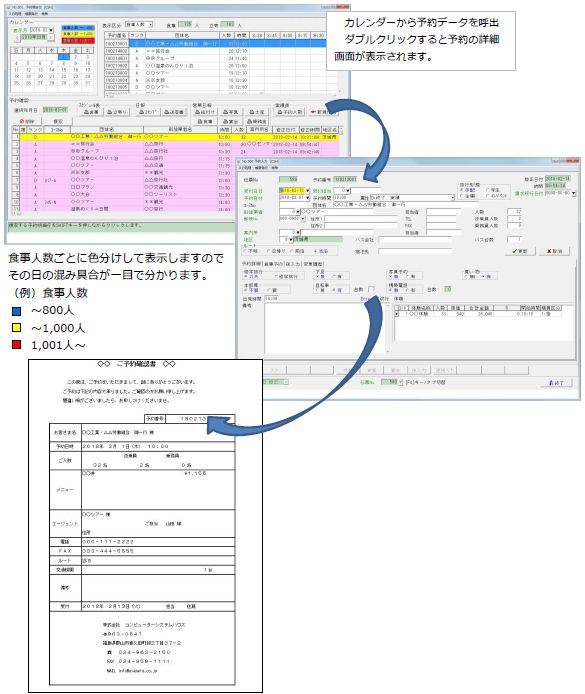Click the red 1,001人 legend swatch in calendar
This screenshot has height=694, width=585.
(78, 40)
